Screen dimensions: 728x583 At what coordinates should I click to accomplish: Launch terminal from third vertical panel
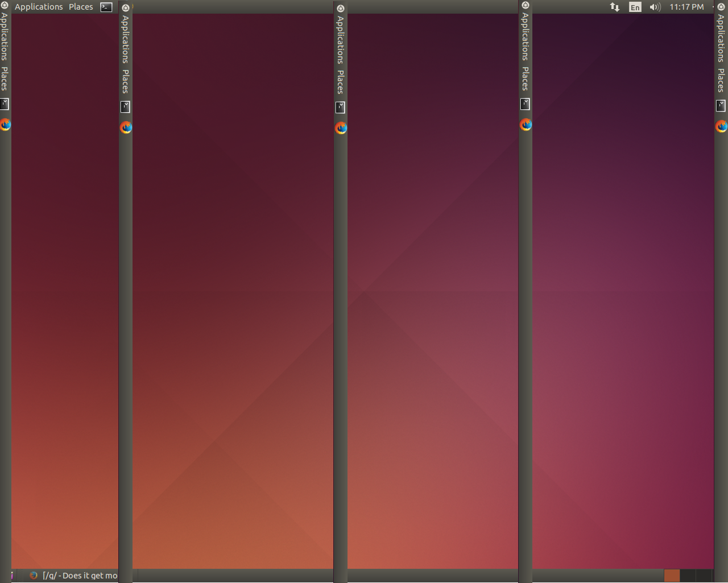(341, 107)
